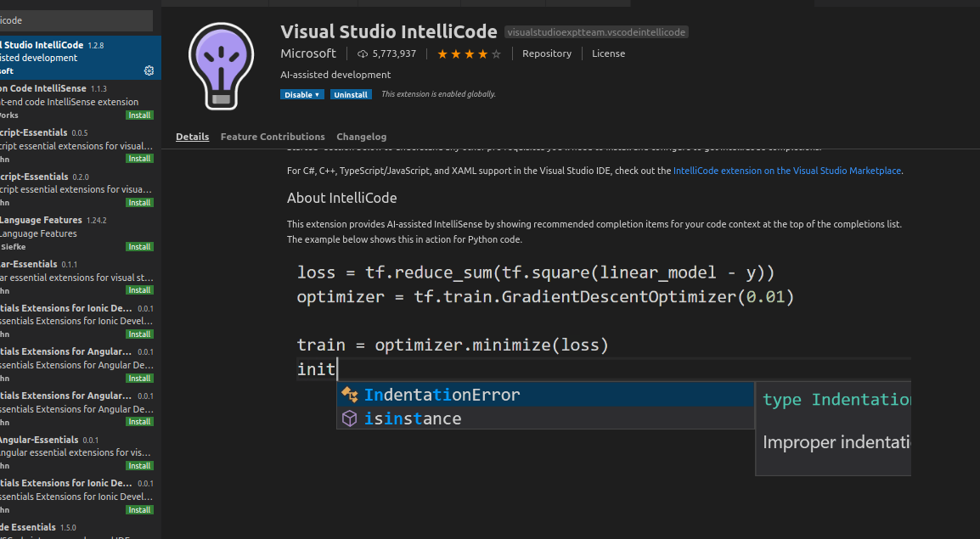
Task: Open the Changelog tab
Action: (x=361, y=137)
